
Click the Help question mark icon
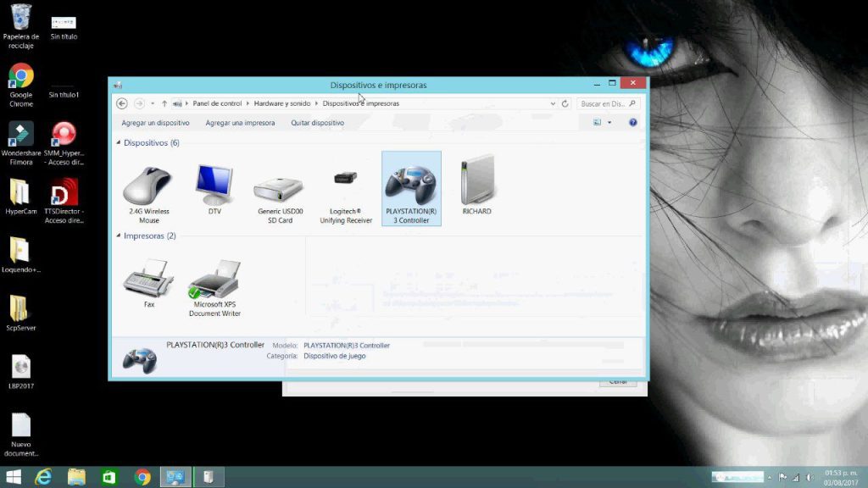[632, 122]
